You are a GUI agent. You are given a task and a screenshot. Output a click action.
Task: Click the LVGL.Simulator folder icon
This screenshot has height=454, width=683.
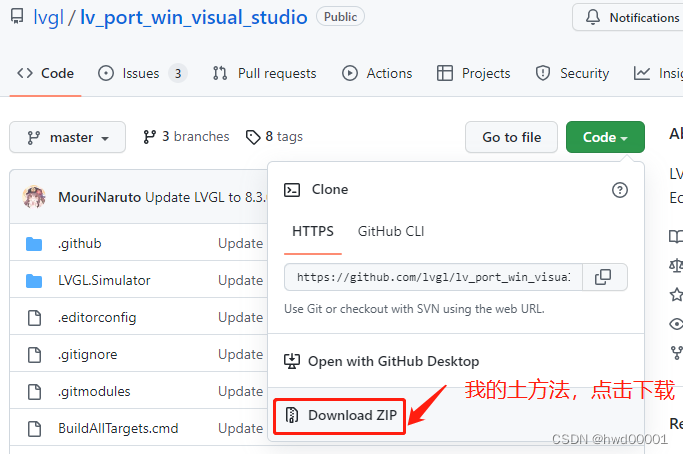(34, 281)
